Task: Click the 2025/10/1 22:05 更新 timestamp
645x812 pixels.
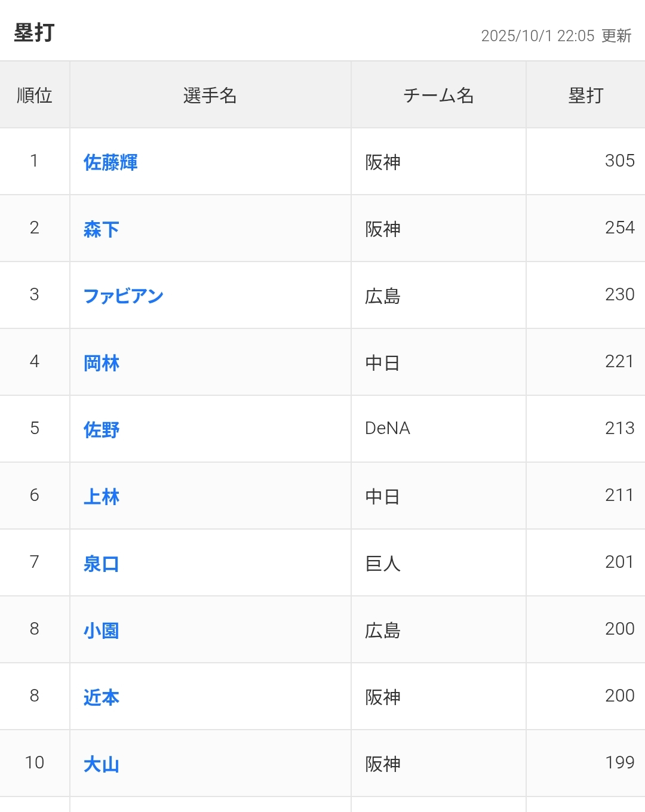Action: pos(556,36)
